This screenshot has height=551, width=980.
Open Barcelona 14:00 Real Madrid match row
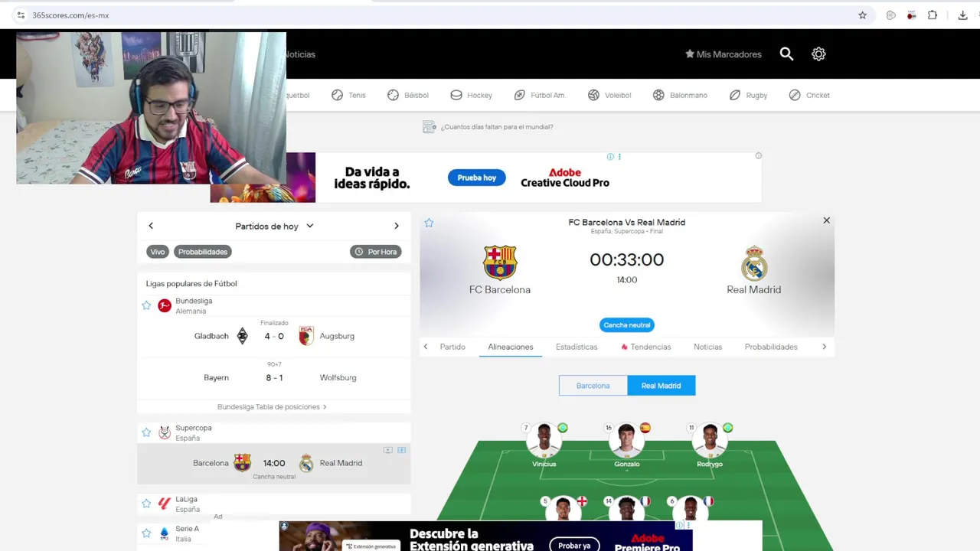click(x=274, y=463)
